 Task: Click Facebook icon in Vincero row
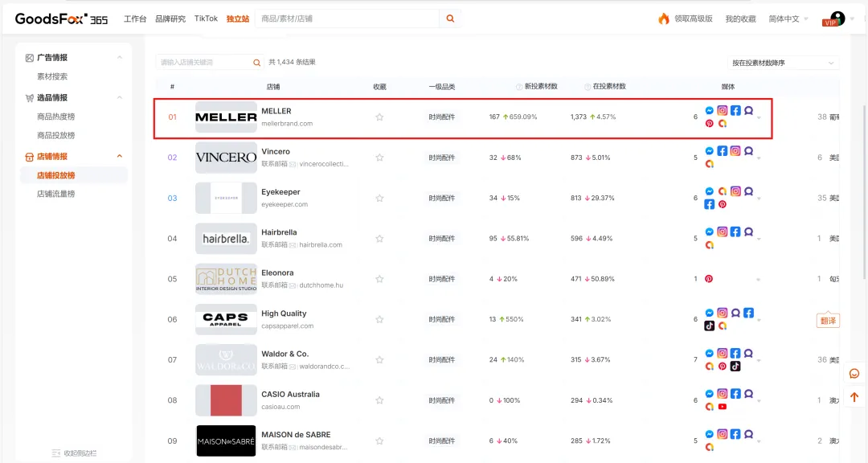point(722,150)
